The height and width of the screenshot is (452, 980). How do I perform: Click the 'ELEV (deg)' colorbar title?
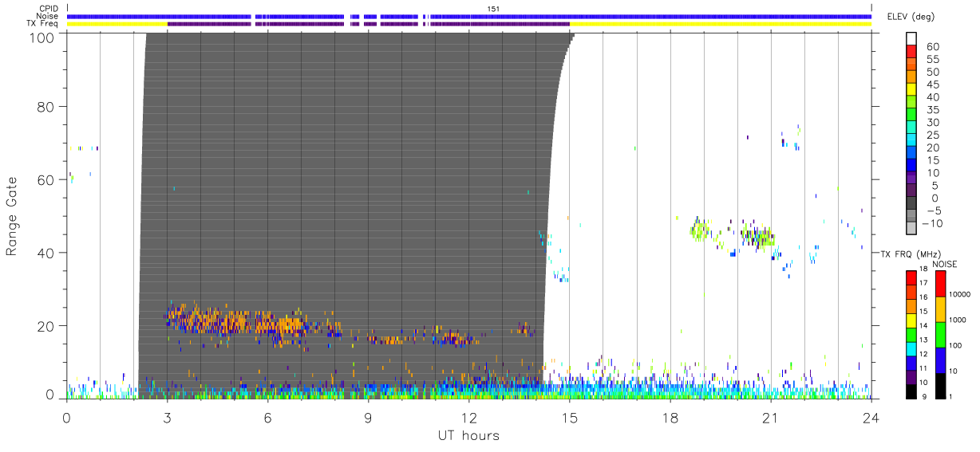tap(911, 17)
